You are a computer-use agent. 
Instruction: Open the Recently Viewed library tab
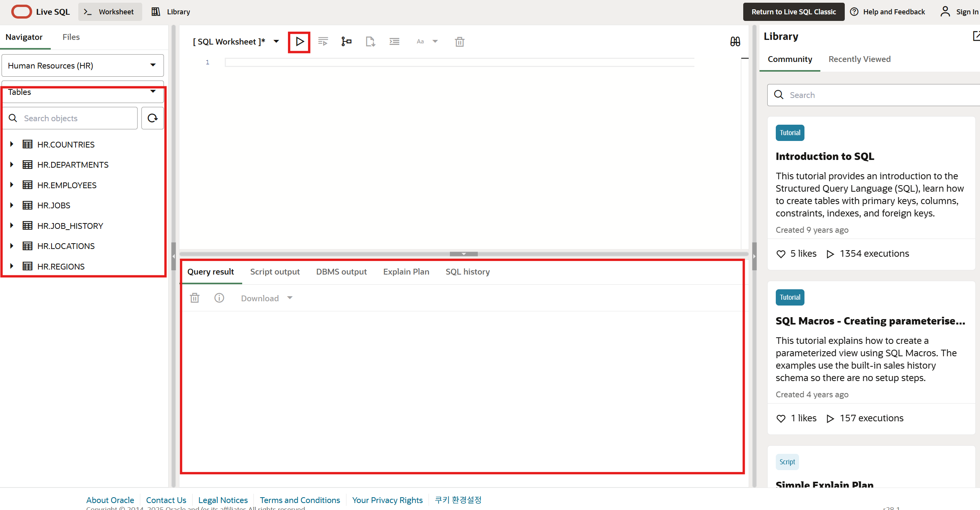click(x=859, y=59)
